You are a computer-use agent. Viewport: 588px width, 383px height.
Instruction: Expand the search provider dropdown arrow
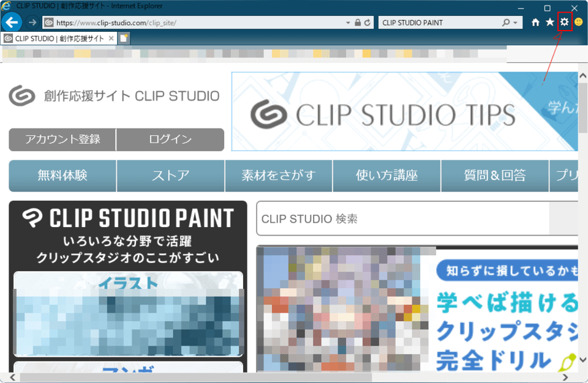pos(516,23)
